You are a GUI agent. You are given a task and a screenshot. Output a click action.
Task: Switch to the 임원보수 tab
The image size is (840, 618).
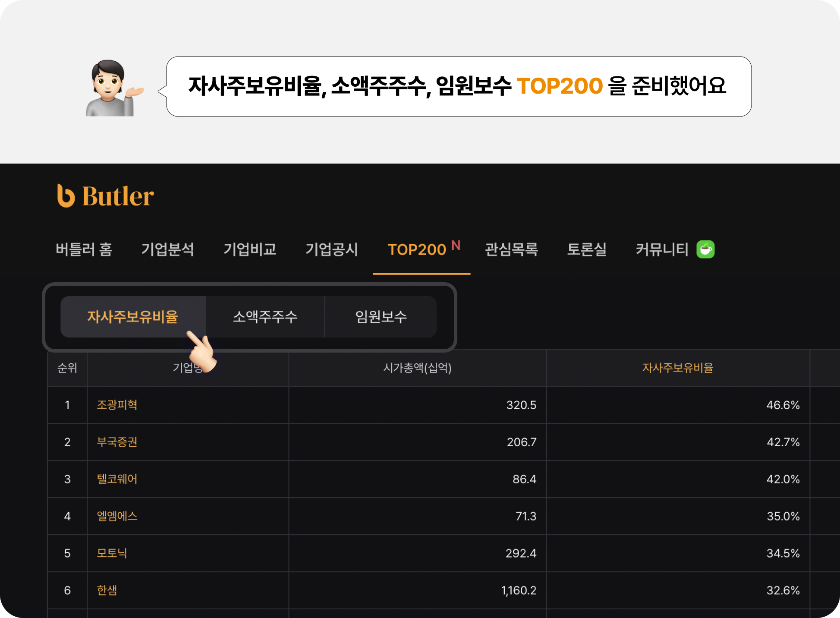(x=381, y=317)
